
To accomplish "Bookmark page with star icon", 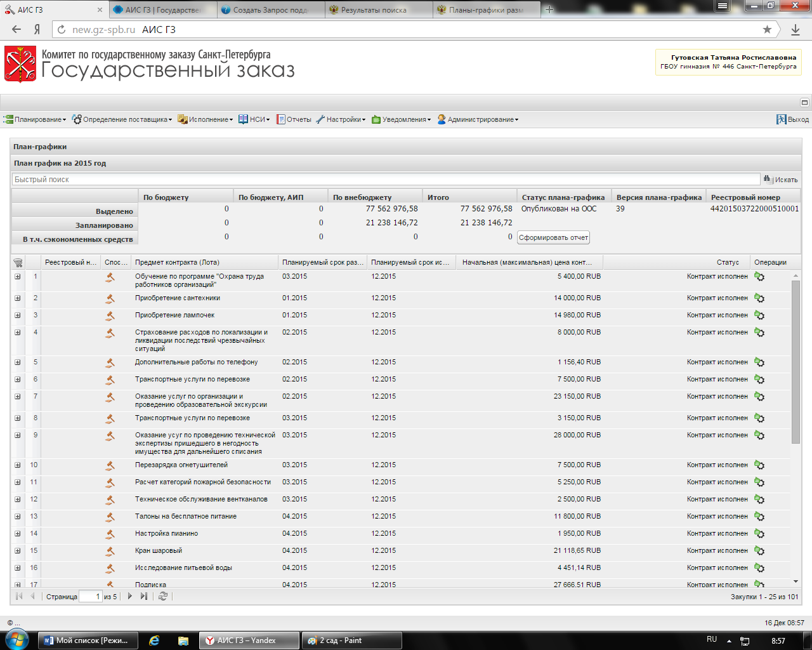I will (x=767, y=29).
